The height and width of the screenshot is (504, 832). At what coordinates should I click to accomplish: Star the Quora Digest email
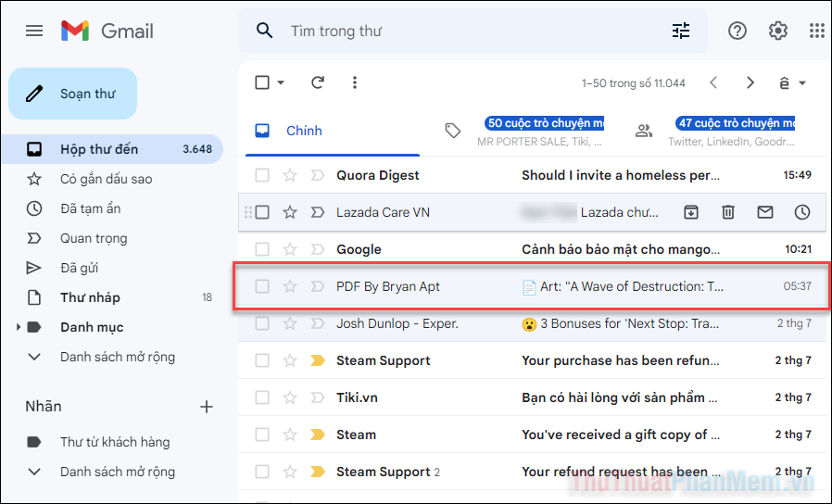[x=290, y=175]
